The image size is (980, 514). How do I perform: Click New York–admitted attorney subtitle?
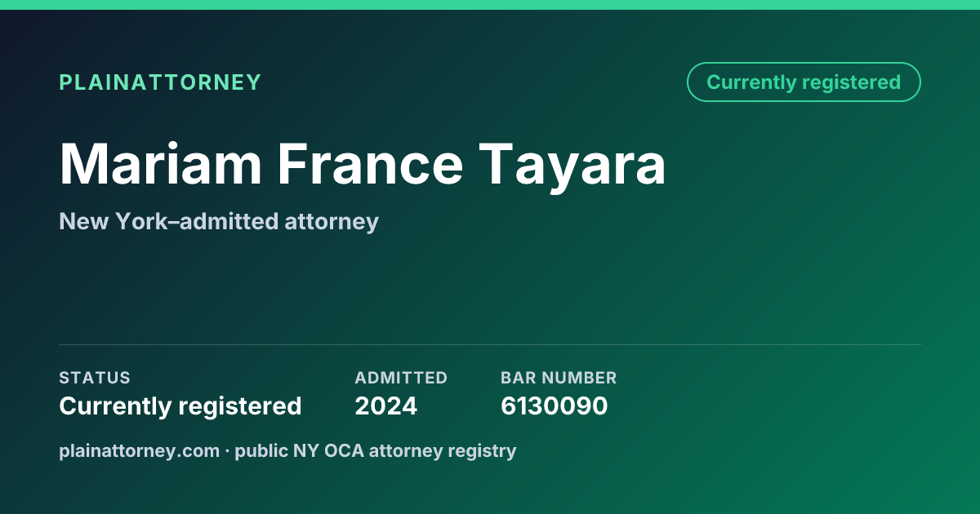click(x=219, y=221)
